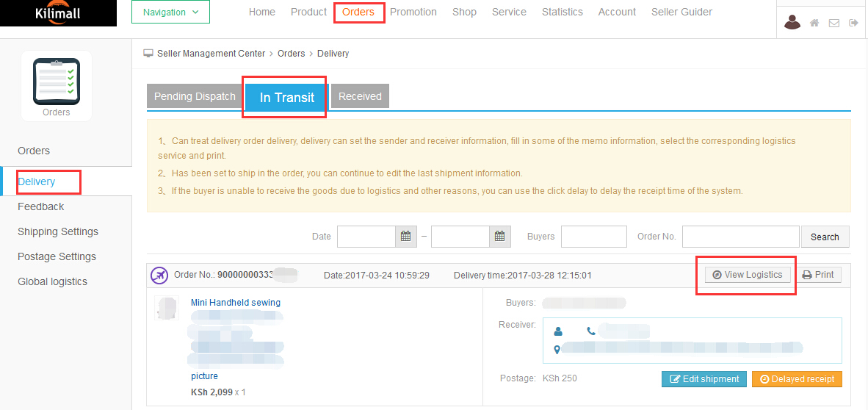The width and height of the screenshot is (868, 410).
Task: Click the airplane global shipping icon
Action: 159,275
